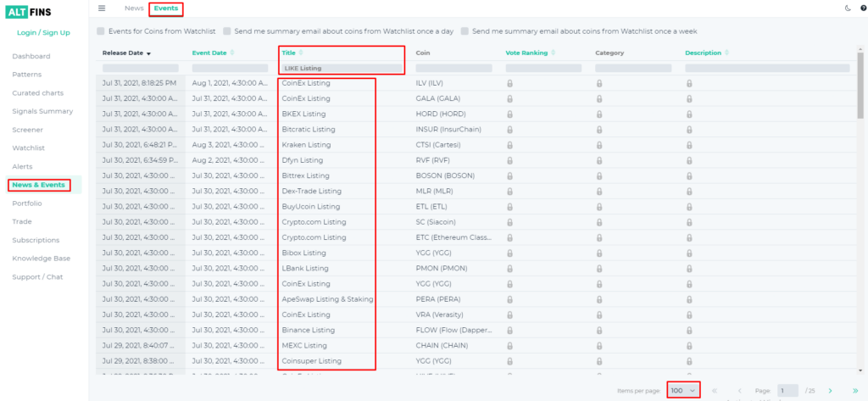
Task: Click Category lock icon in MLR row
Action: 599,191
